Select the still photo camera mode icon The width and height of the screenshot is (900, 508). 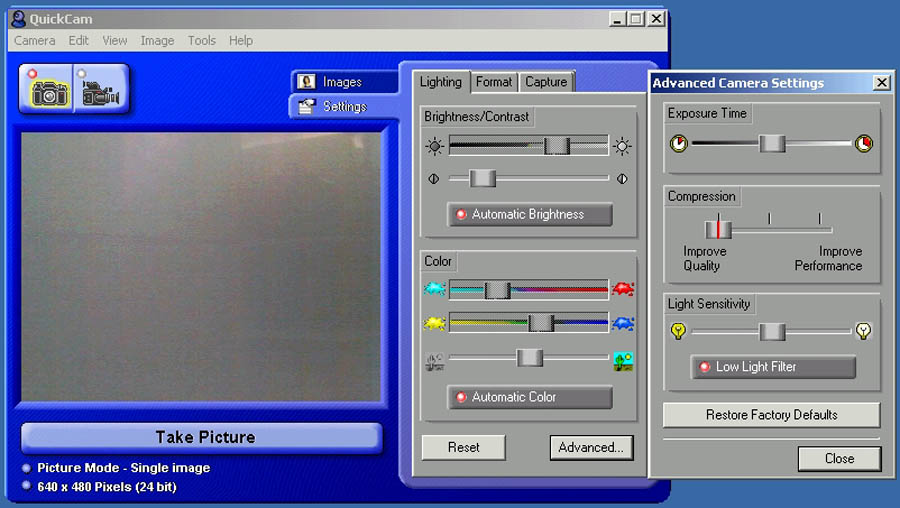pyautogui.click(x=46, y=89)
